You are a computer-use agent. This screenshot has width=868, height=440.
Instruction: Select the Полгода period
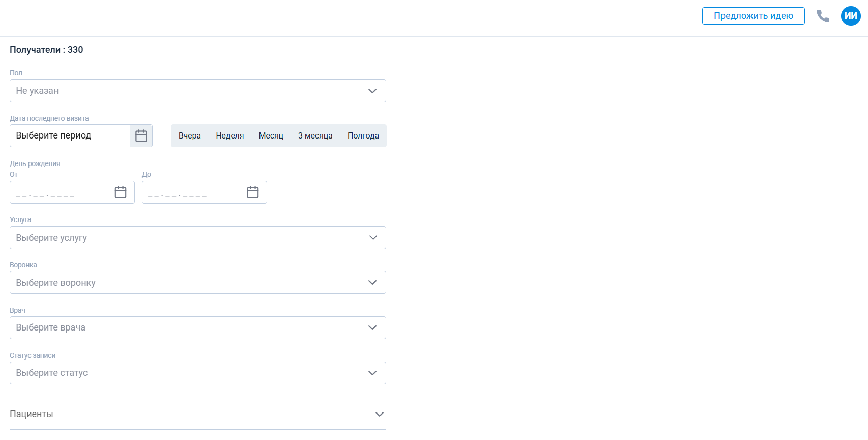tap(363, 136)
